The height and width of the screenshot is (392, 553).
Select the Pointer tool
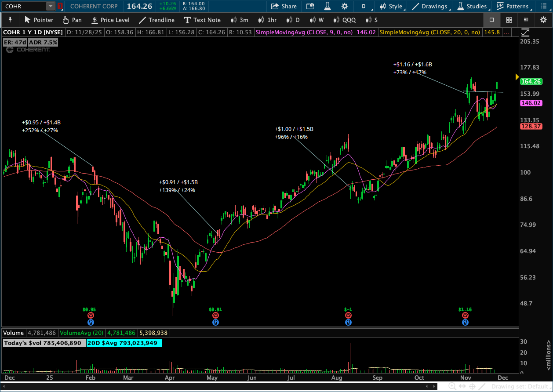click(x=39, y=20)
